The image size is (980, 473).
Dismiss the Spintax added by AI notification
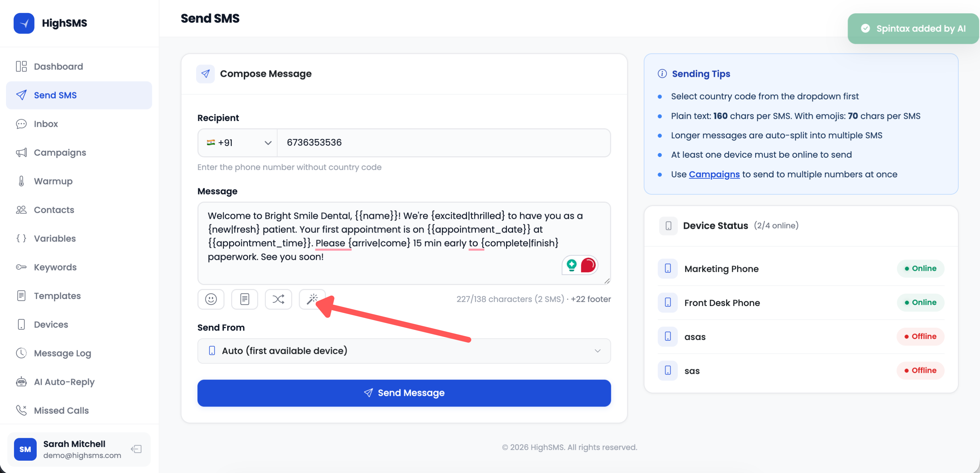[913, 29]
